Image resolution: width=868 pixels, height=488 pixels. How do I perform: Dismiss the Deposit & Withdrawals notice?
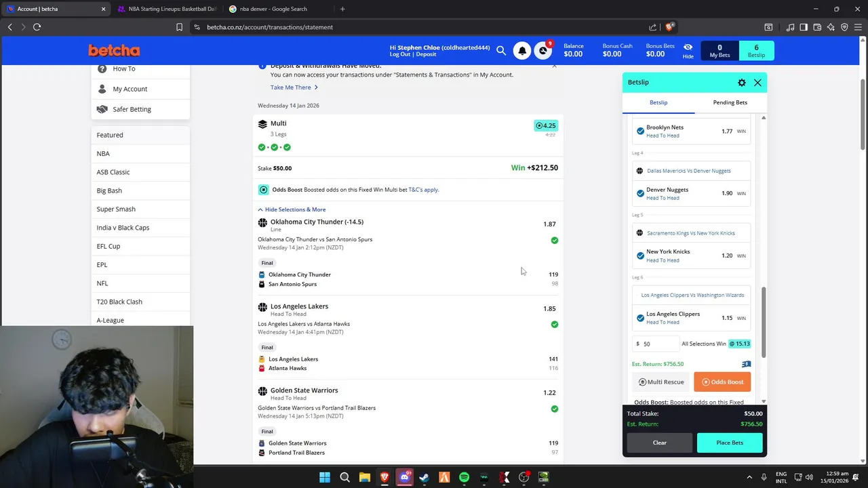click(554, 66)
